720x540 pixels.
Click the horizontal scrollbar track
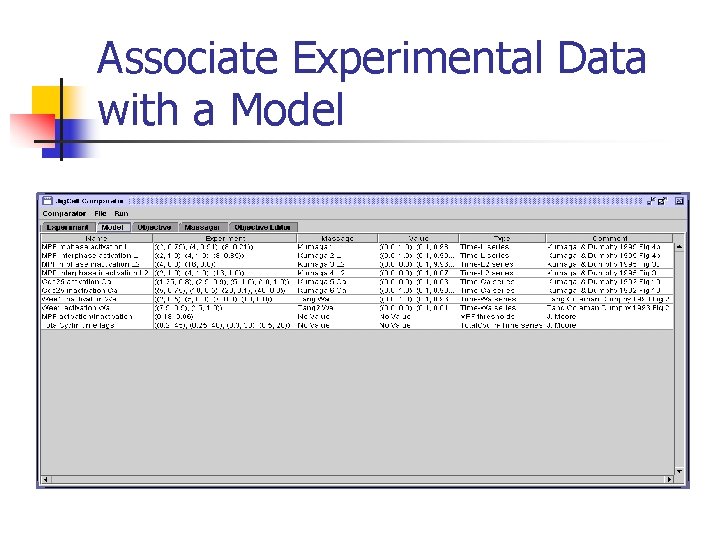pyautogui.click(x=357, y=479)
